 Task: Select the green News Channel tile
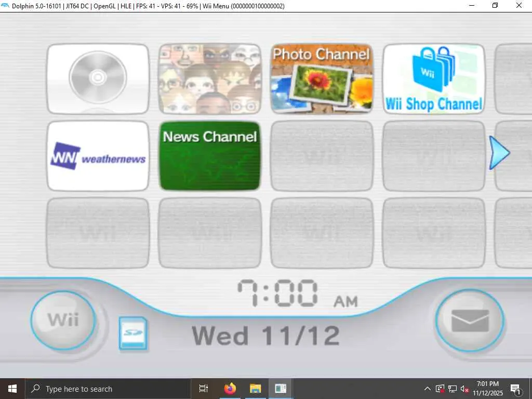click(210, 156)
